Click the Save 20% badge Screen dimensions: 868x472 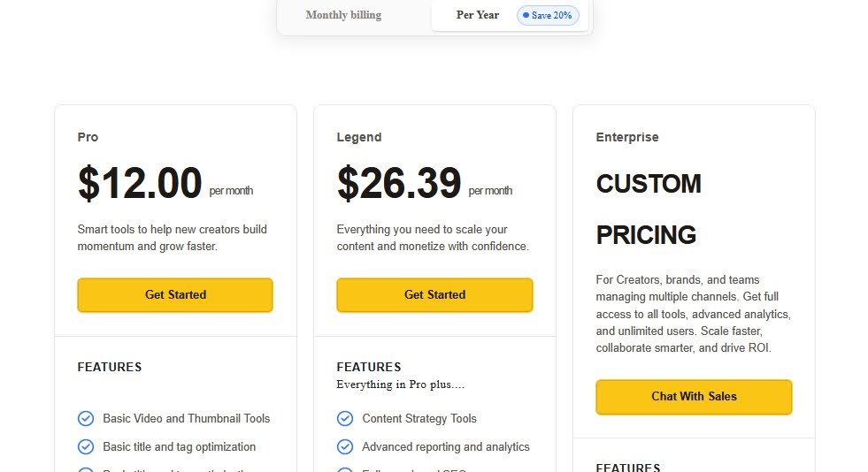point(548,16)
